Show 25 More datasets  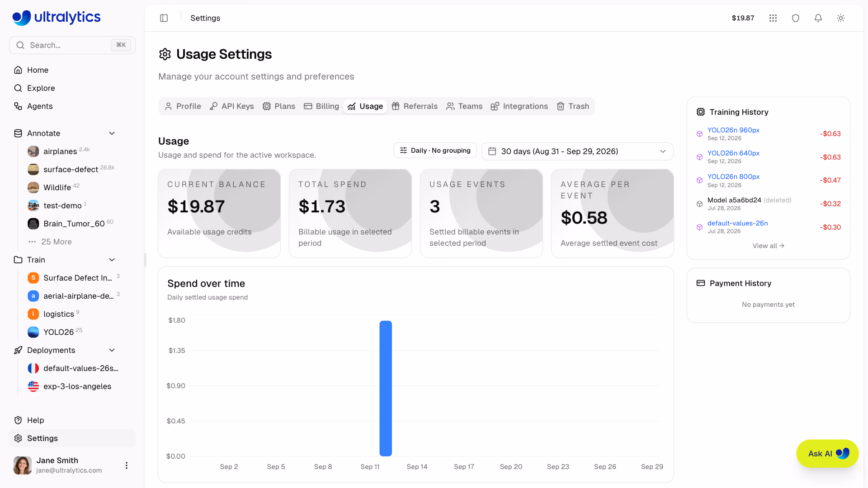[56, 242]
